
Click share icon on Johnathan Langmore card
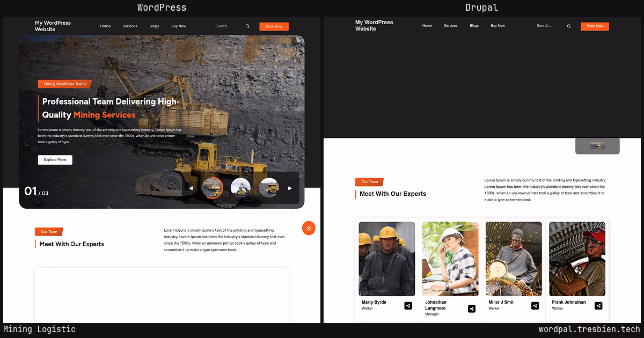[472, 308]
